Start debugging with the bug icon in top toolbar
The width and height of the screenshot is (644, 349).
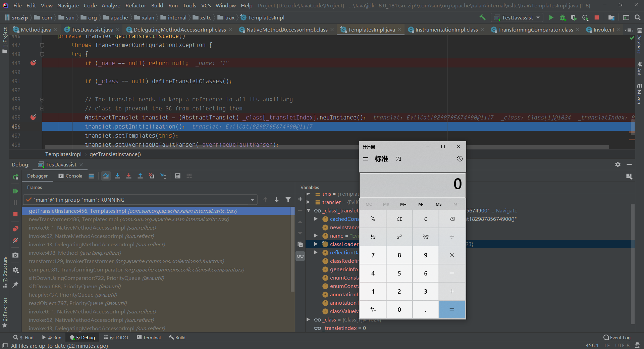point(562,17)
